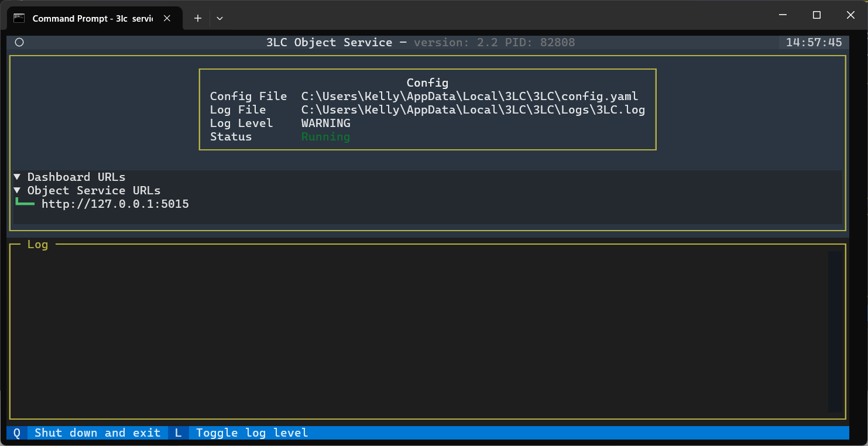Collapse the Object Service URLs section
Screen dimensions: 868x446
coord(17,190)
